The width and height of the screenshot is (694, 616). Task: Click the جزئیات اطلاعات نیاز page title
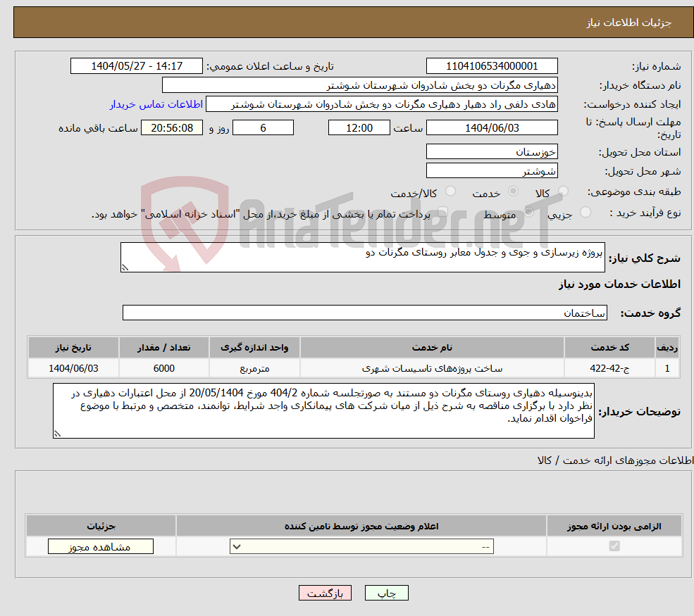pos(629,23)
